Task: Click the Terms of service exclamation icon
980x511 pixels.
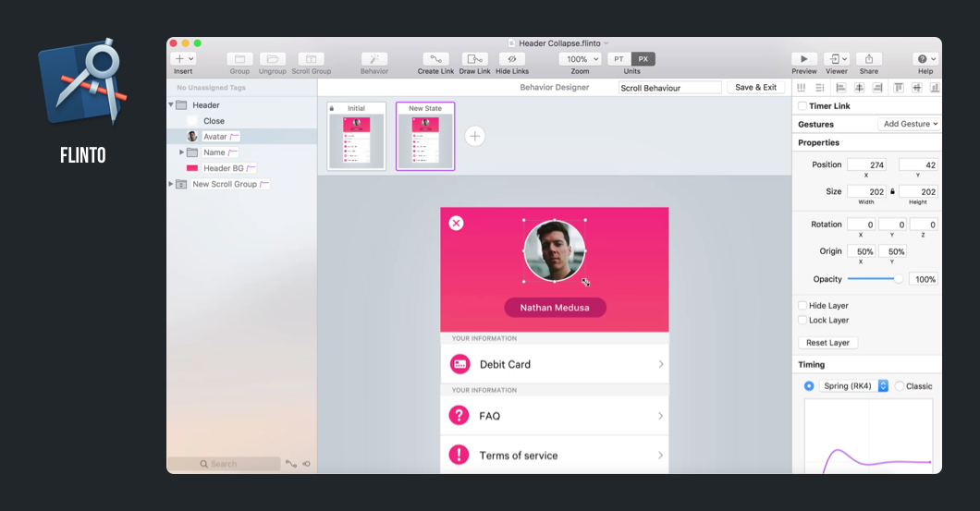Action: point(459,455)
